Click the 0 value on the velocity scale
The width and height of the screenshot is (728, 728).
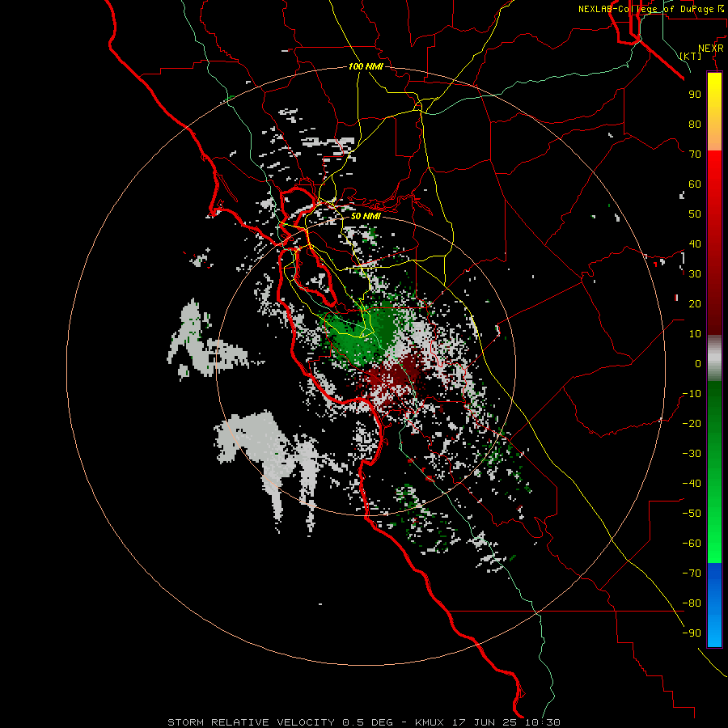(698, 363)
